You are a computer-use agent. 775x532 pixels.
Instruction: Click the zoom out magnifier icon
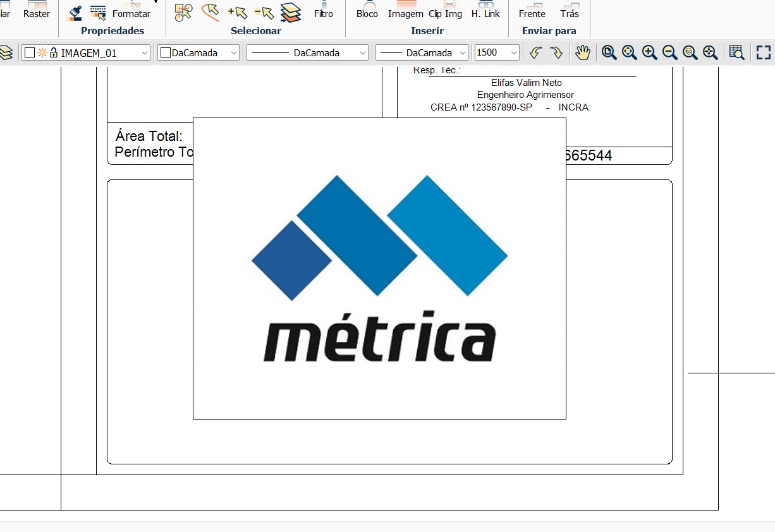coord(669,53)
